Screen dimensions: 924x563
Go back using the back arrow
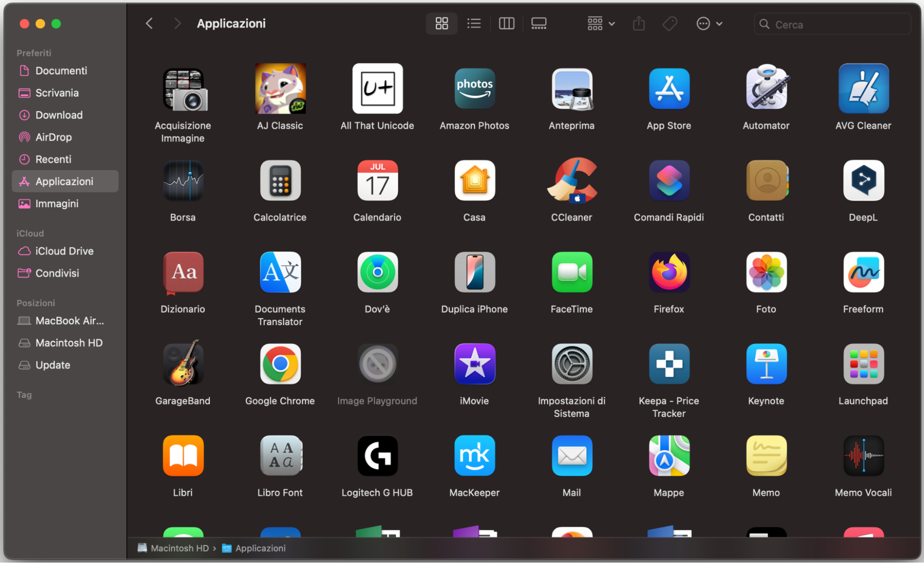[x=149, y=24]
